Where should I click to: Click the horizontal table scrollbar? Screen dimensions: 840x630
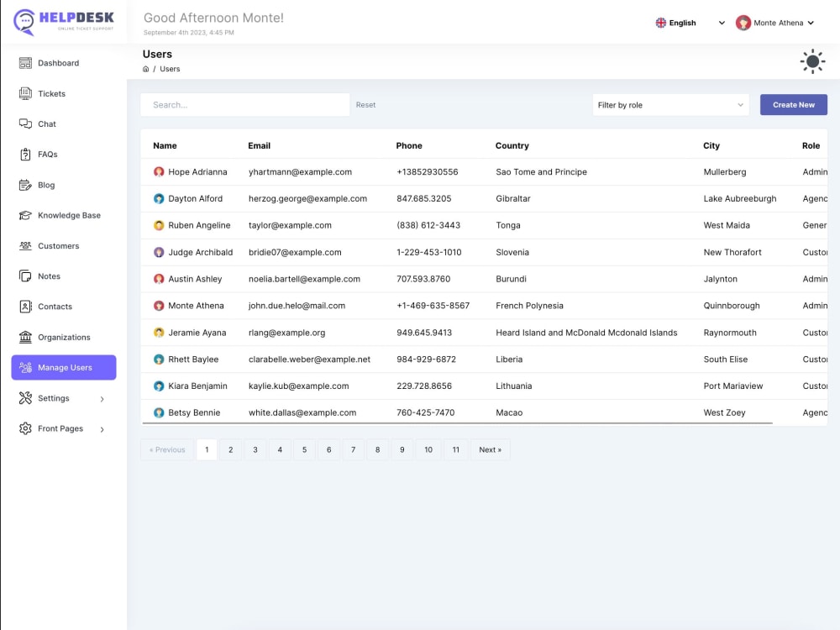tap(457, 423)
